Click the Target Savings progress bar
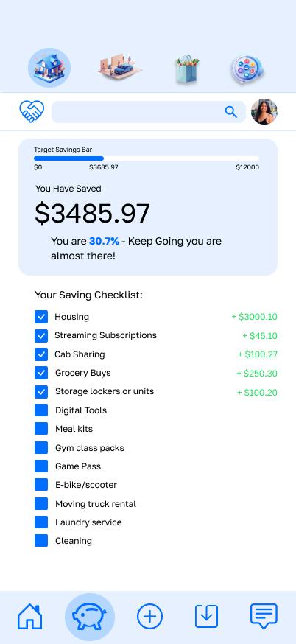296x644 pixels. 146,158
